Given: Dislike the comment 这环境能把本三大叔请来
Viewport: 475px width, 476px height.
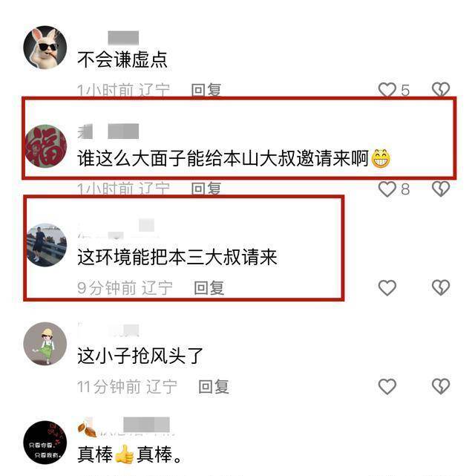Looking at the screenshot, I should pyautogui.click(x=440, y=287).
